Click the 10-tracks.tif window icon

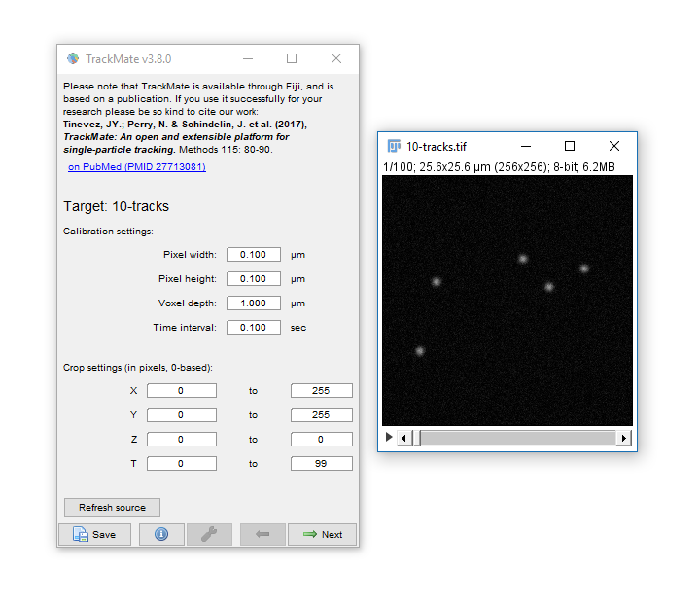[x=394, y=146]
